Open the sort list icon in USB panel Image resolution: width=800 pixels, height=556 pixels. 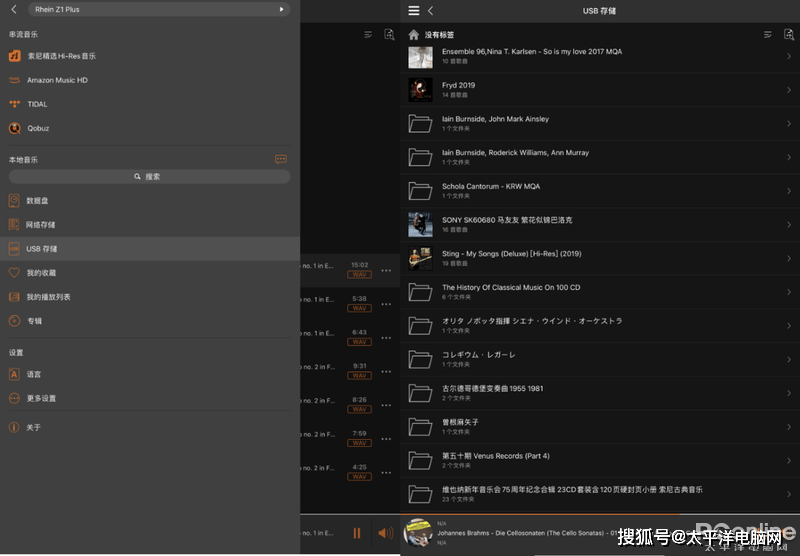(767, 34)
